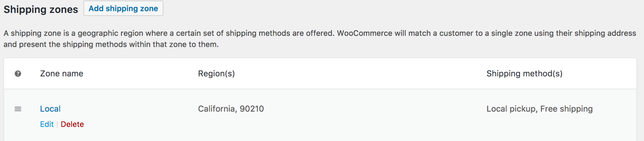Delete the Local shipping zone
This screenshot has width=644, height=141.
pos(72,124)
